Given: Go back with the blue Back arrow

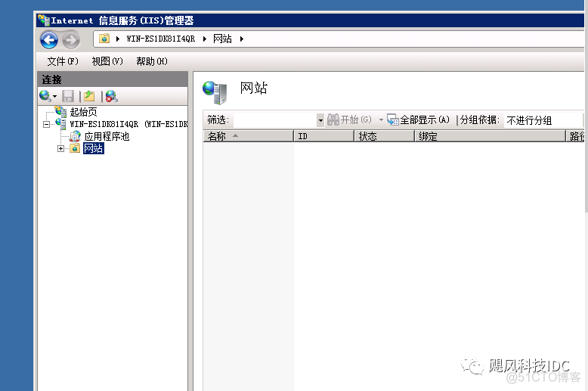Looking at the screenshot, I should [49, 40].
